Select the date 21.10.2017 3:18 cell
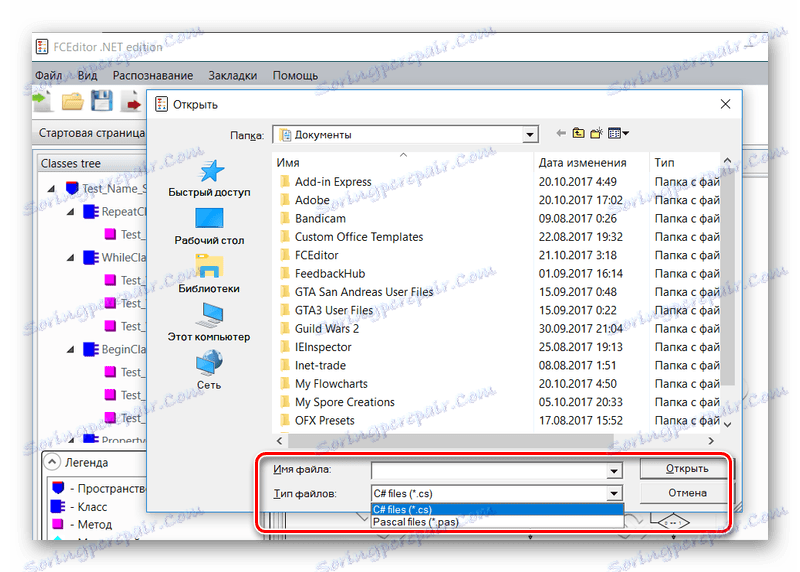Screen dimensions: 800x572 pos(578,255)
